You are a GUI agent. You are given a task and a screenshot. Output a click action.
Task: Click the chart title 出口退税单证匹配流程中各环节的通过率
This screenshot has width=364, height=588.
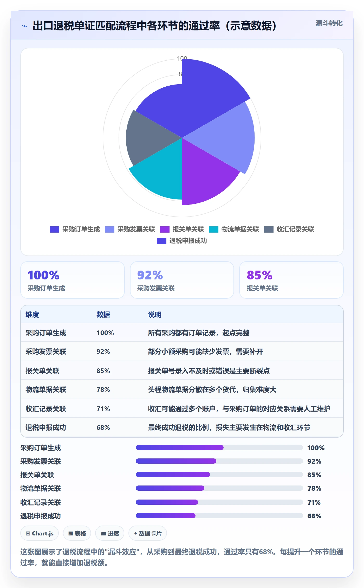154,26
